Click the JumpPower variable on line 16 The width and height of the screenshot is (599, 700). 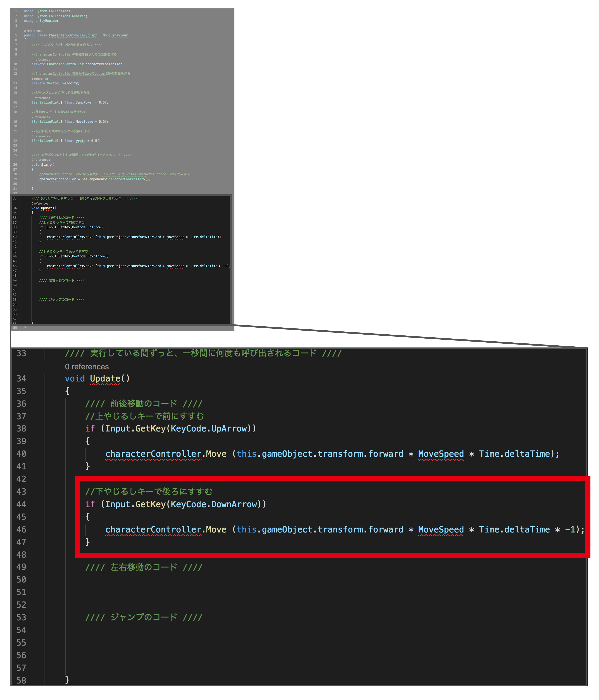coord(84,102)
